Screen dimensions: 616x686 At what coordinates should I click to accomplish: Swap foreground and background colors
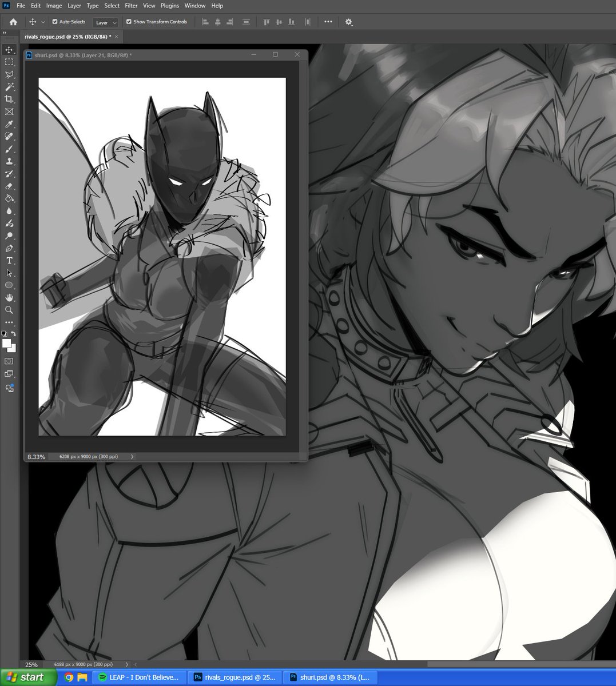[14, 333]
